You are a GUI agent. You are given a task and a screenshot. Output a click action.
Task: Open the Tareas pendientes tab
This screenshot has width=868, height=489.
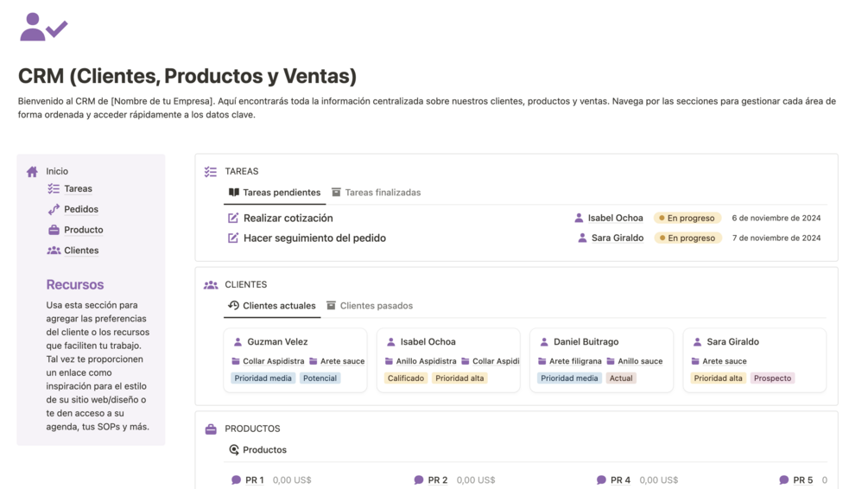274,193
